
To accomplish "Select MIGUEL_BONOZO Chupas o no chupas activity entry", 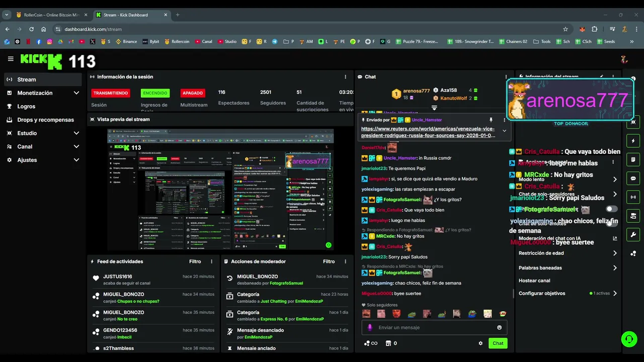I will [153, 298].
